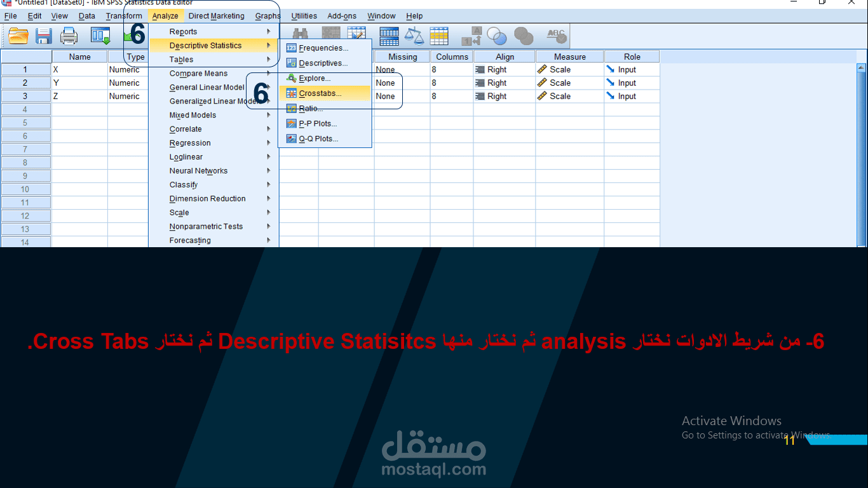Click Scale measure cell in row 1

pyautogui.click(x=570, y=70)
